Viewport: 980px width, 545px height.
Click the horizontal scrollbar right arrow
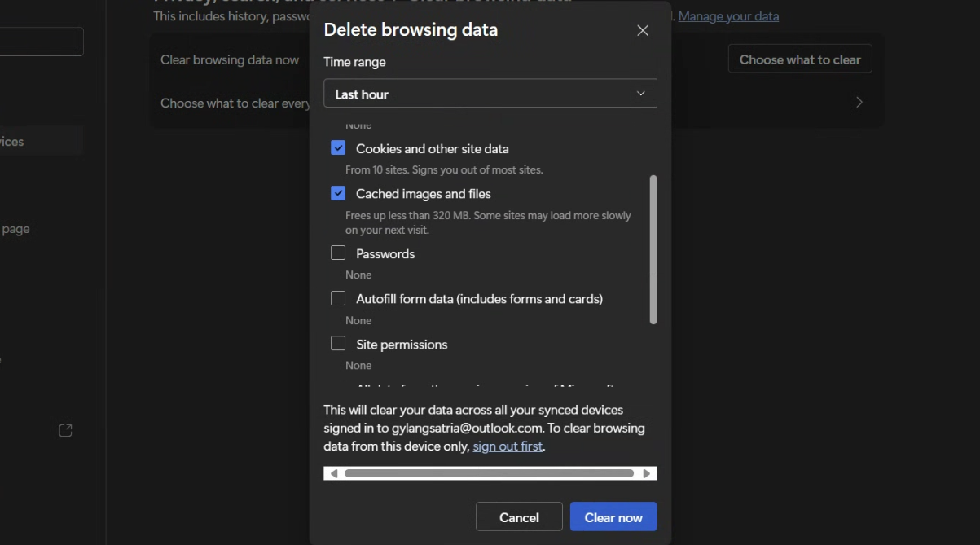point(647,473)
